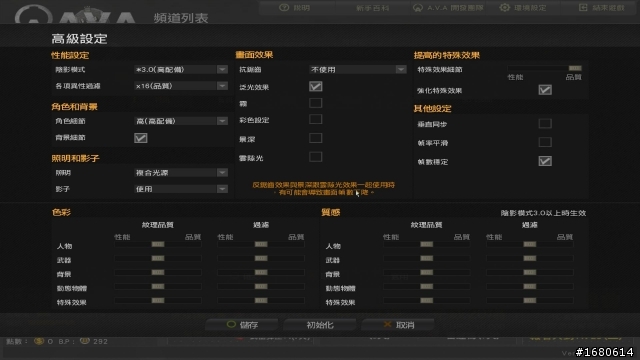This screenshot has width=640, height=360.
Task: Click 色彩 武器 filtering slider
Action: pos(261,258)
